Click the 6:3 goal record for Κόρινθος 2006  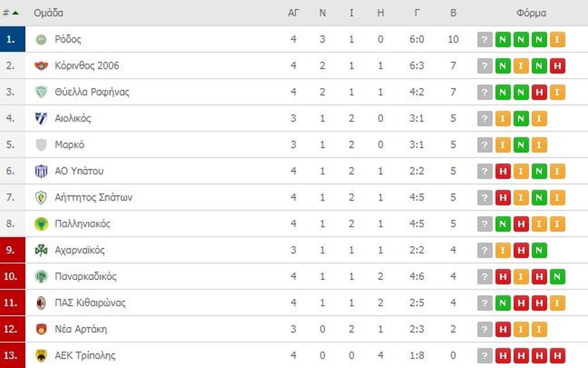click(417, 66)
